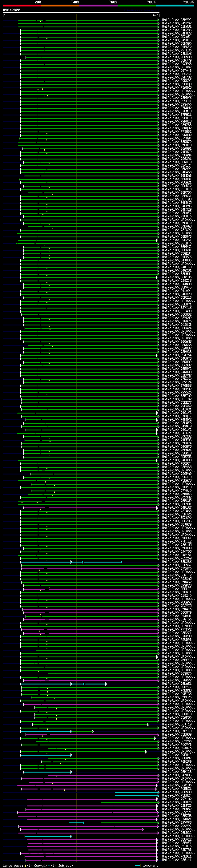The image size is (197, 868).
Task: Select the UniRef100_Q962R1 label
Action: click(176, 159)
